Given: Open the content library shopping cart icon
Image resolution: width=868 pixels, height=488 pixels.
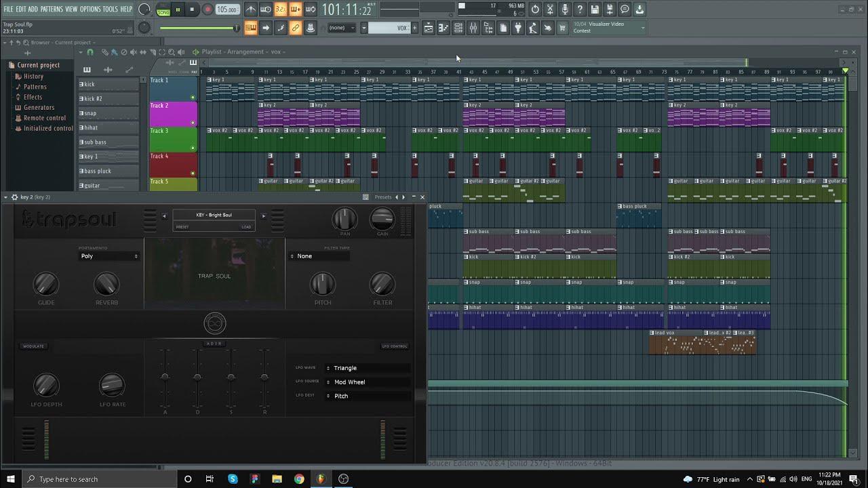Looking at the screenshot, I should (561, 28).
